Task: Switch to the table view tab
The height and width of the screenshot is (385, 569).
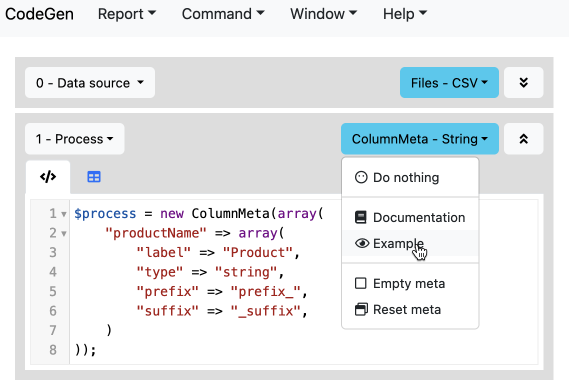Action: (x=94, y=177)
